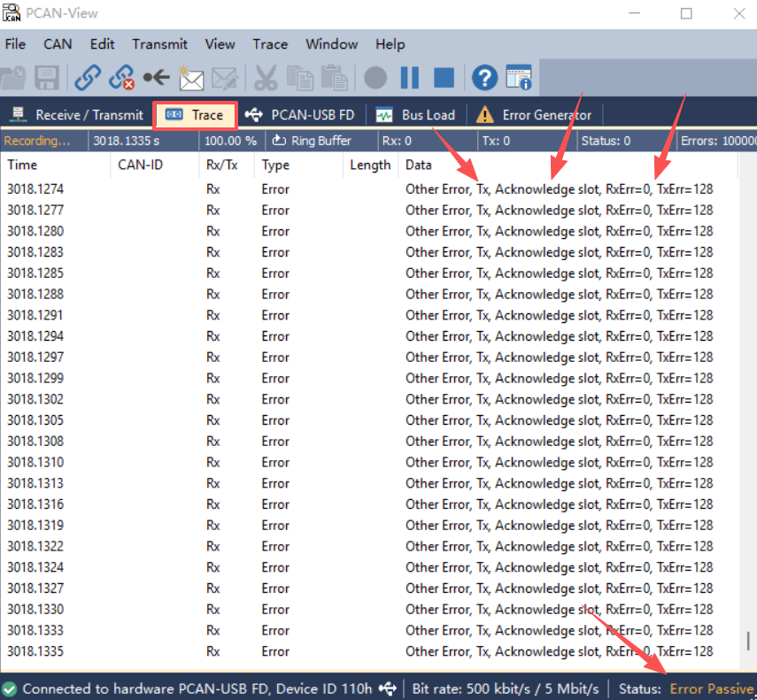Click the Ring Buffer mode indicator

pyautogui.click(x=312, y=141)
